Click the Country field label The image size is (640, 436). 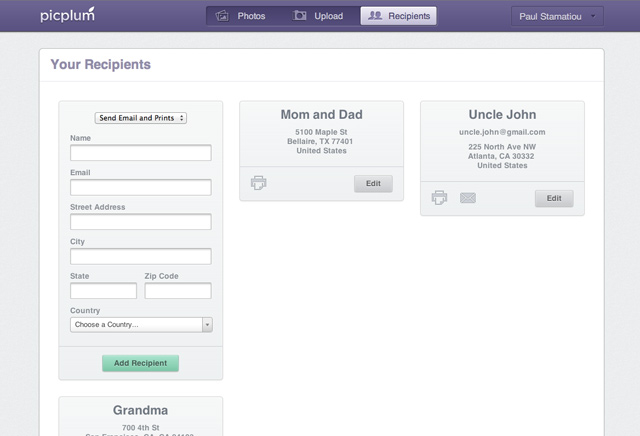click(x=85, y=310)
